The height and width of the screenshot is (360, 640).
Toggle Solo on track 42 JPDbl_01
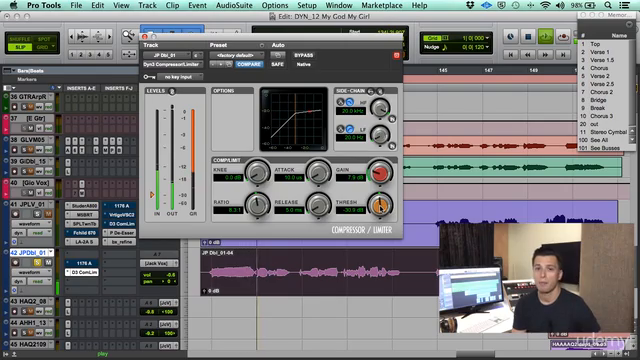tap(37, 262)
